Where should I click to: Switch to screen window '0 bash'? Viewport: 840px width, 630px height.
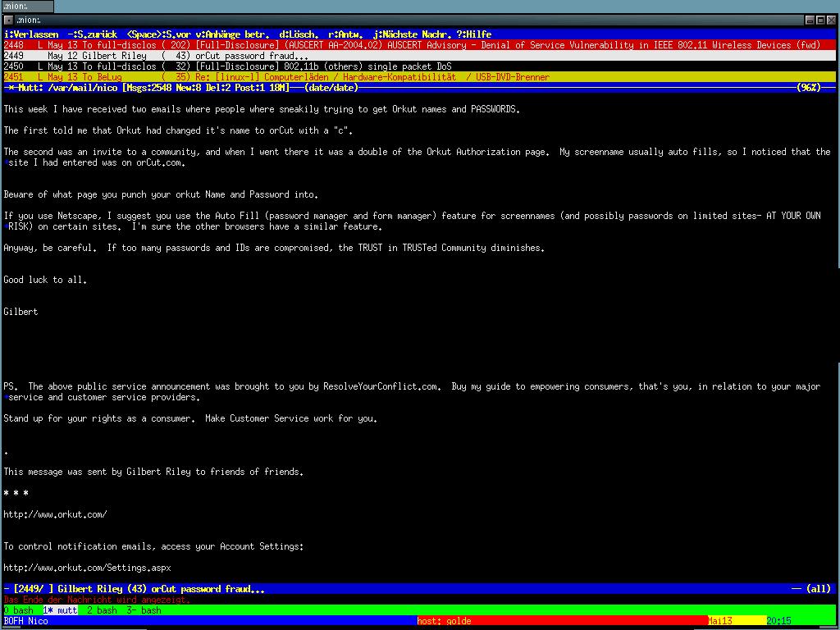[18, 610]
